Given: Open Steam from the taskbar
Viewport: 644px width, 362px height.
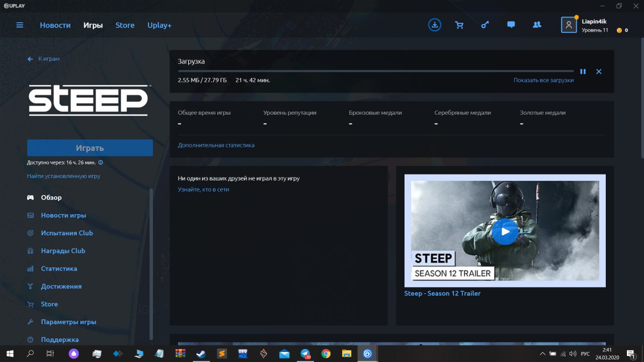Looking at the screenshot, I should point(201,353).
